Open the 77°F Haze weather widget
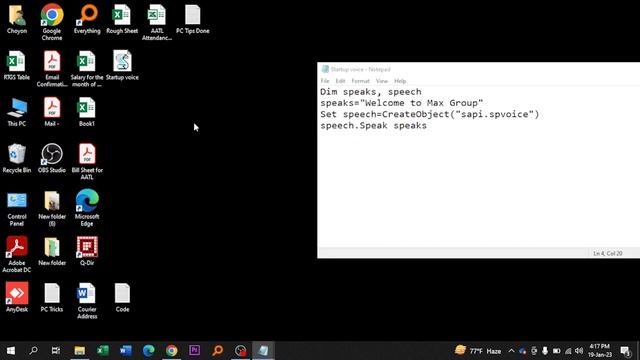Screen dimensions: 640x360 [478, 351]
